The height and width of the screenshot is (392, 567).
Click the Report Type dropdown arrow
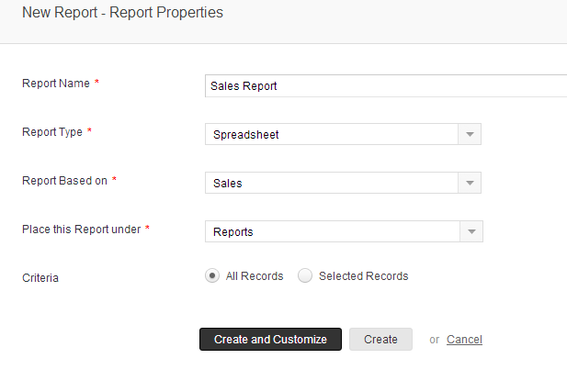coord(470,135)
